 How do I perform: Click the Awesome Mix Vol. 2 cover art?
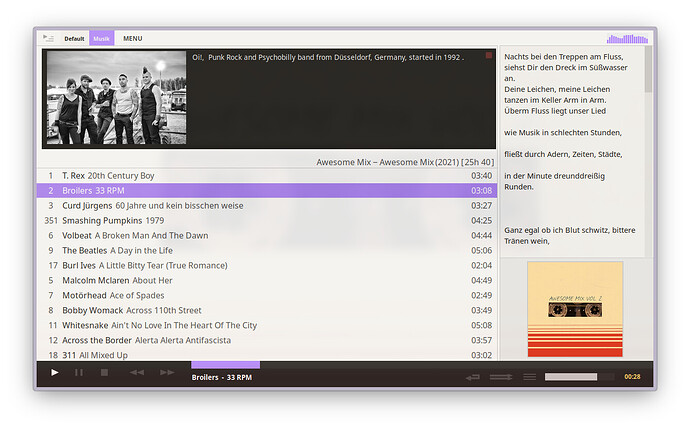pyautogui.click(x=575, y=309)
